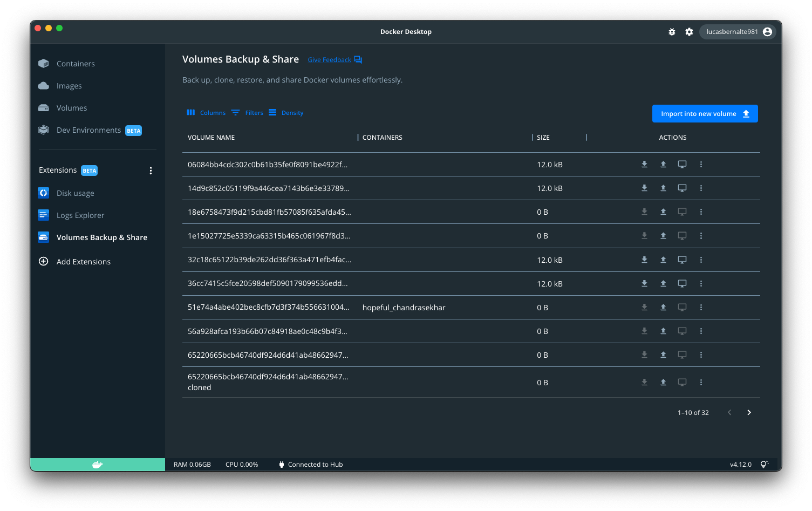Click upload-arrow icon for volume 36cc7415c5fc
The height and width of the screenshot is (511, 812).
pos(663,284)
